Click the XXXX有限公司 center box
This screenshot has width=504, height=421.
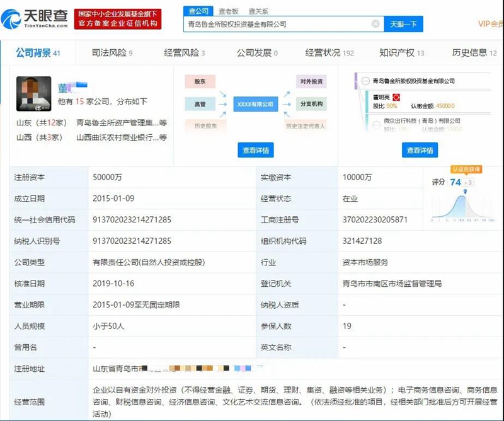(x=256, y=104)
